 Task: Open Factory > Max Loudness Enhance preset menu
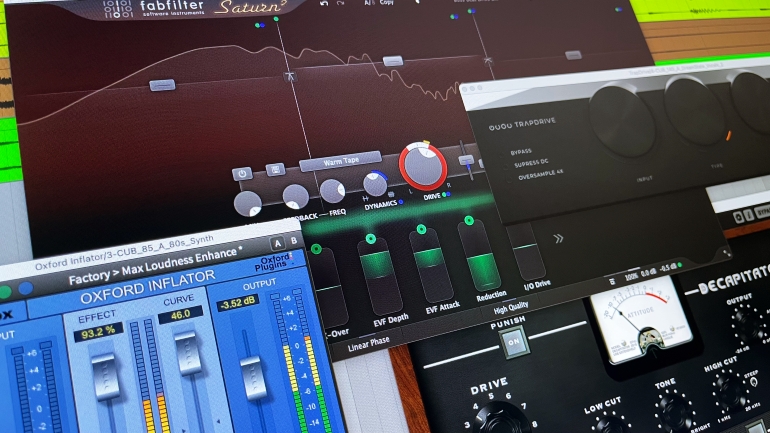[155, 266]
